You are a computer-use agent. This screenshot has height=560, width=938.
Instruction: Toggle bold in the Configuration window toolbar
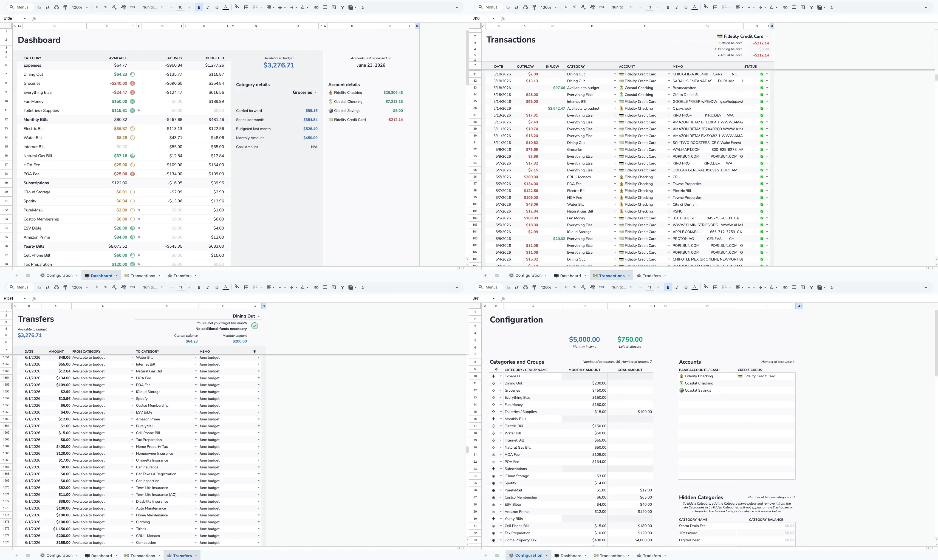point(668,287)
